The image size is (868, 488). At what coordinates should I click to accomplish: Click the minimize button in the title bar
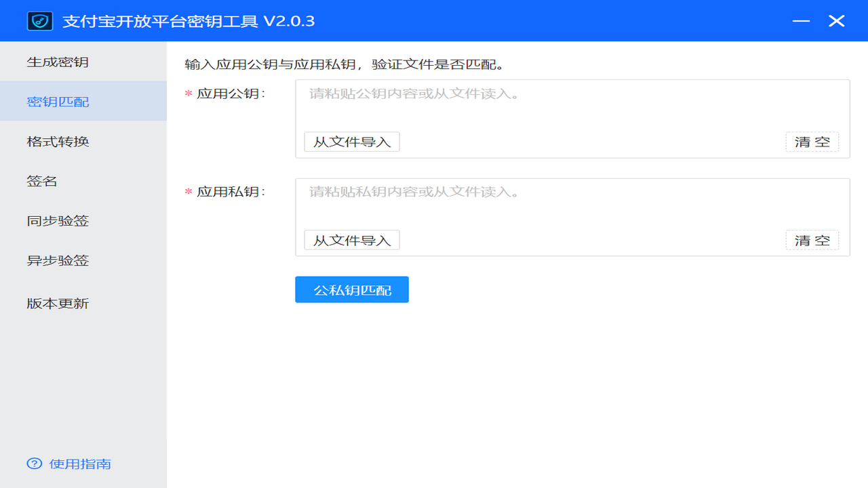tap(801, 21)
